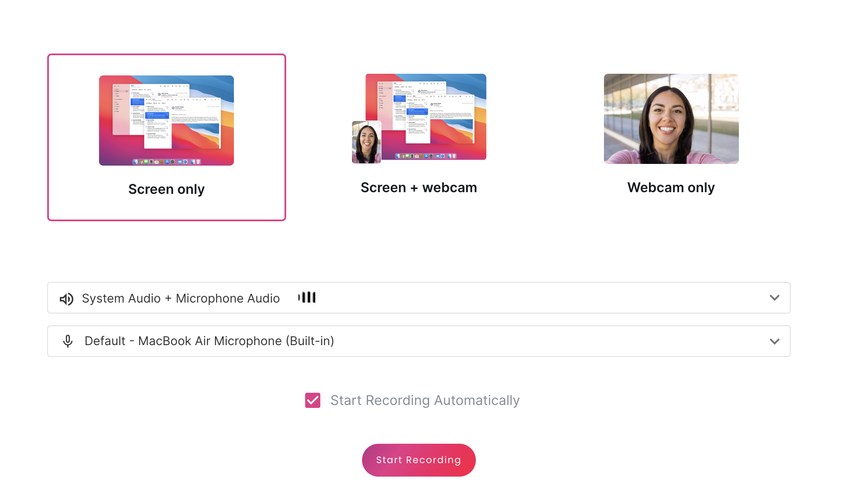848x504 pixels.
Task: Choose the Screen + webcam label
Action: coord(419,188)
